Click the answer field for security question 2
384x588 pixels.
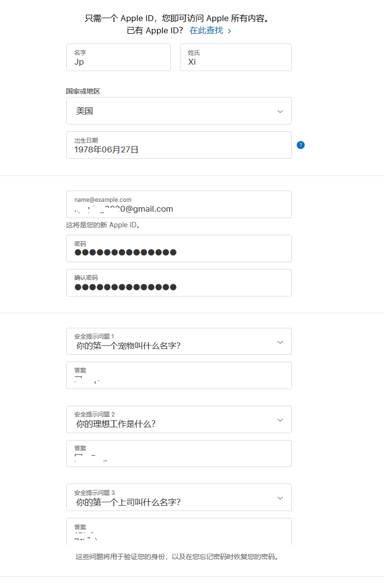pyautogui.click(x=179, y=453)
